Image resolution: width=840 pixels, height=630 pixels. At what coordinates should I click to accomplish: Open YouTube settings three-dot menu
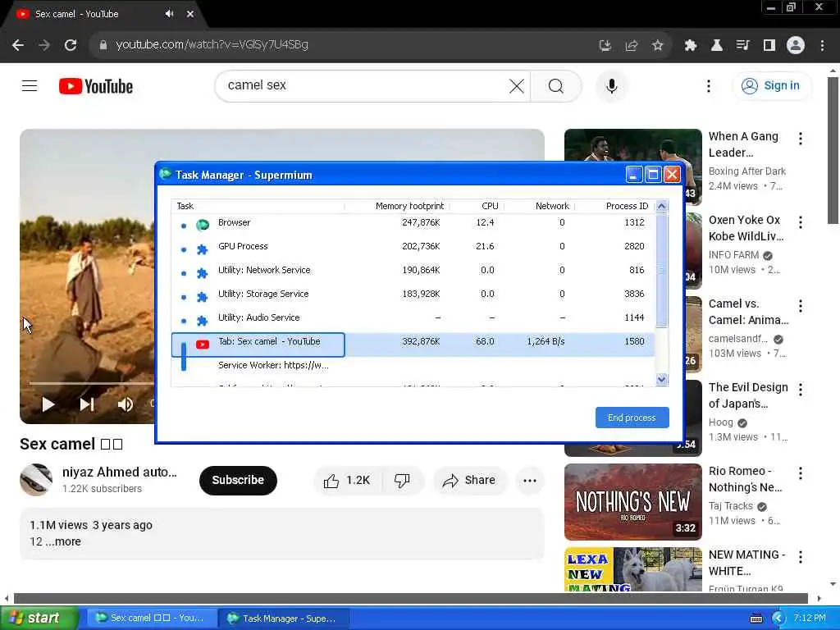coord(708,85)
